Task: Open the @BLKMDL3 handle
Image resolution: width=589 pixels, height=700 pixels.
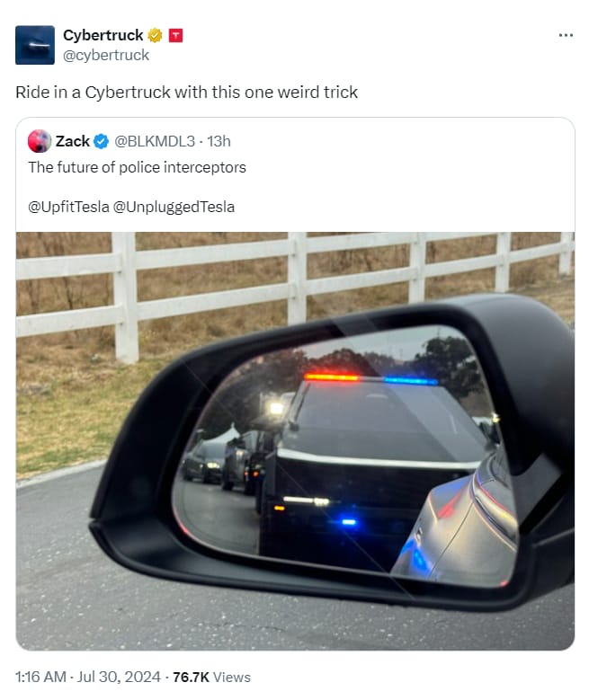Action: click(x=155, y=141)
